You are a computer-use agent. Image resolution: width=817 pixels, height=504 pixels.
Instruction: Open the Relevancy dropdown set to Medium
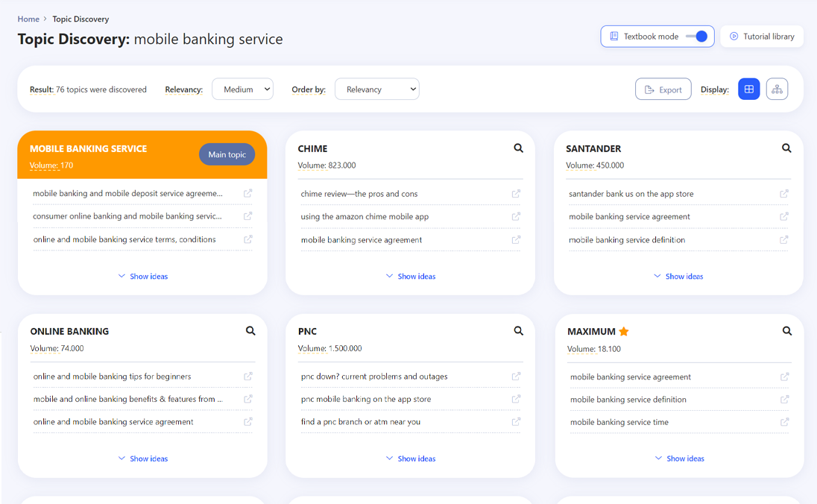243,89
